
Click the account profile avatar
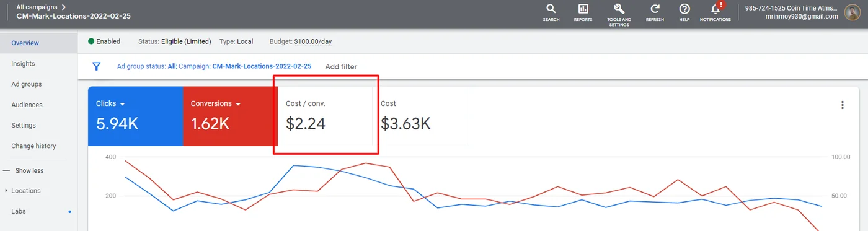click(852, 12)
